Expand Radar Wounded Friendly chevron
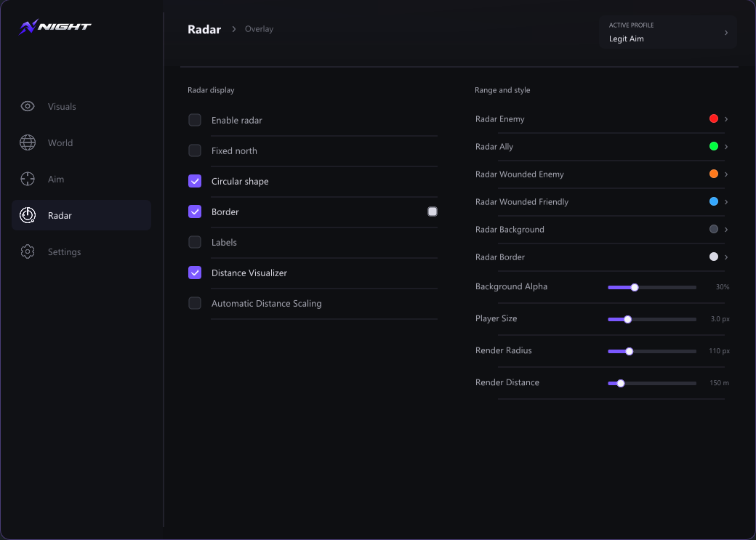 726,201
